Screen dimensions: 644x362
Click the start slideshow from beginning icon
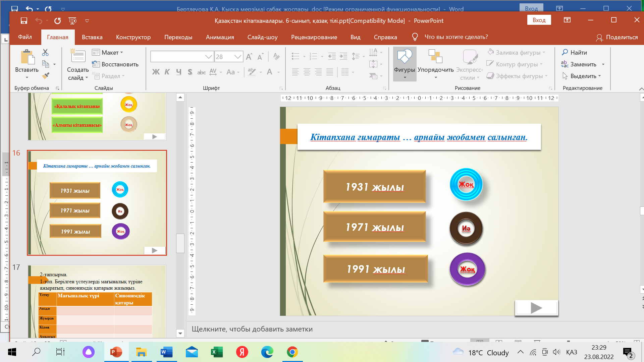coord(72,21)
